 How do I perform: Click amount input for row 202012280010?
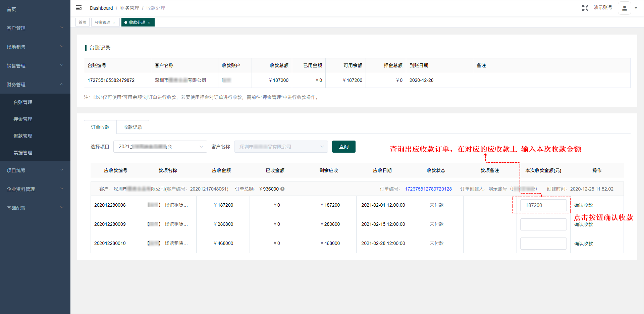tap(543, 244)
